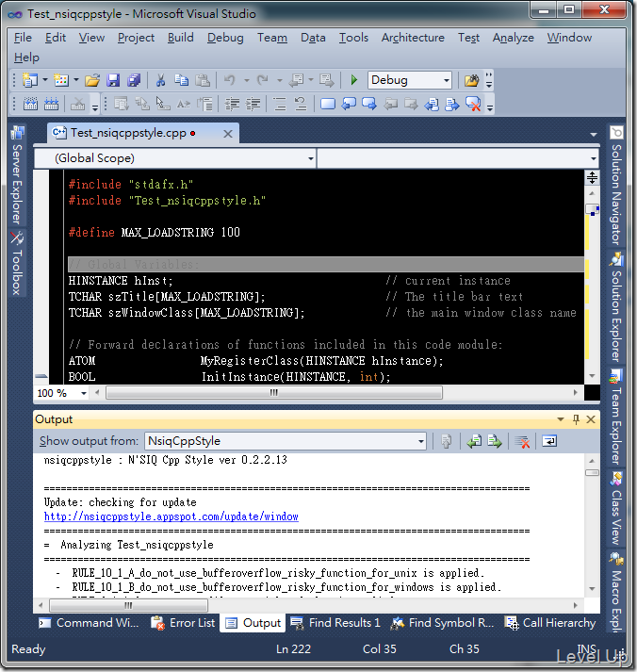Clear all bookmarks with the red X icon

pos(473,104)
